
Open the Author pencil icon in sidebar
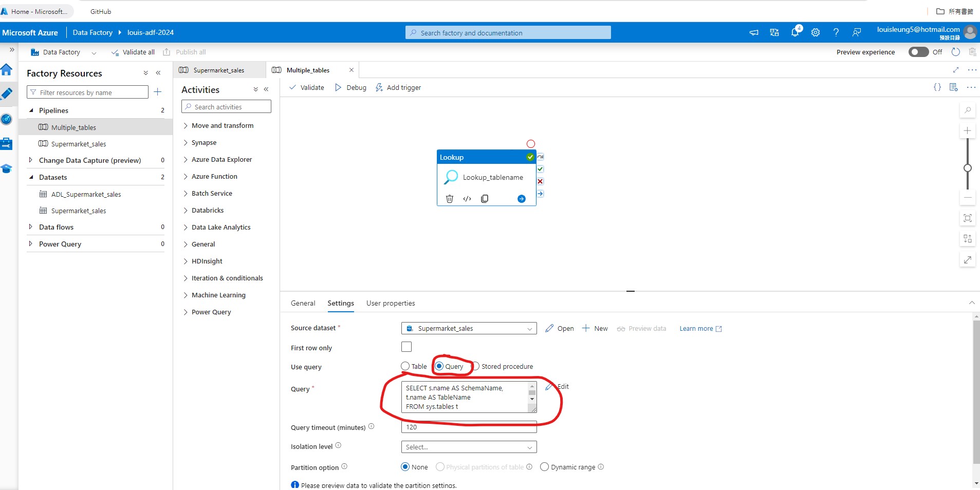(7, 93)
